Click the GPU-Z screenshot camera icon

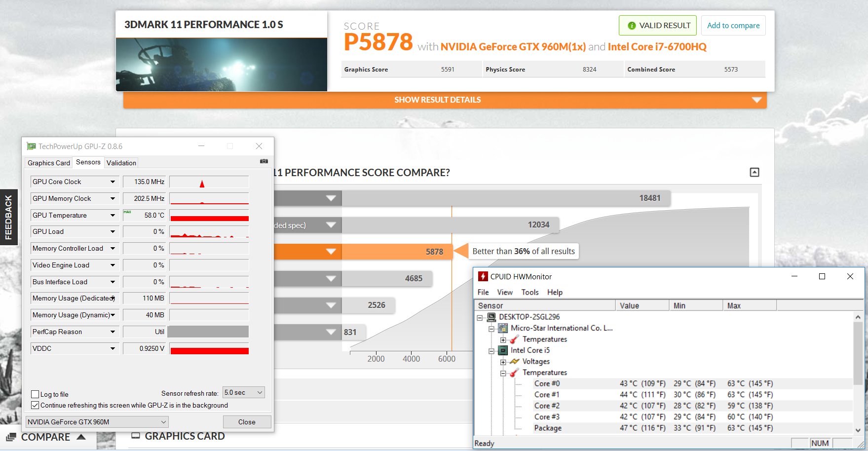click(x=264, y=161)
